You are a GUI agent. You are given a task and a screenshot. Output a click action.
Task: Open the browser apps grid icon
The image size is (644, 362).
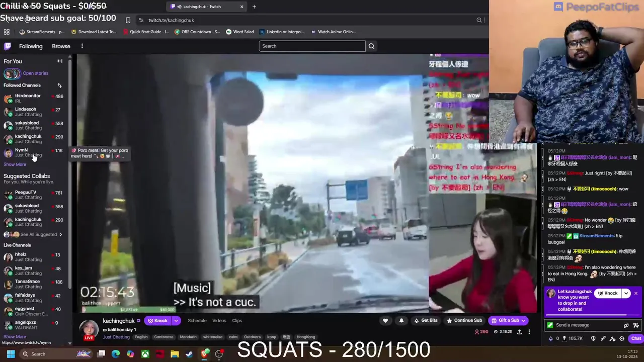pyautogui.click(x=7, y=32)
